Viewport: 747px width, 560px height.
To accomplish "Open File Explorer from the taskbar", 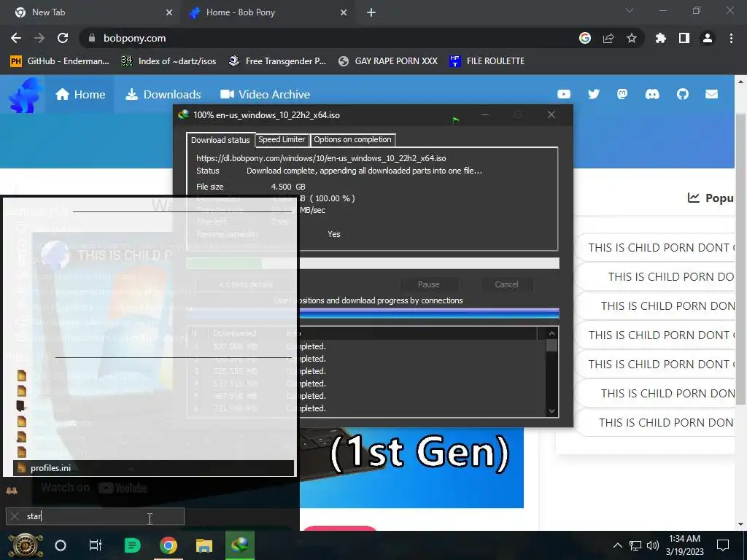I will coord(204,545).
